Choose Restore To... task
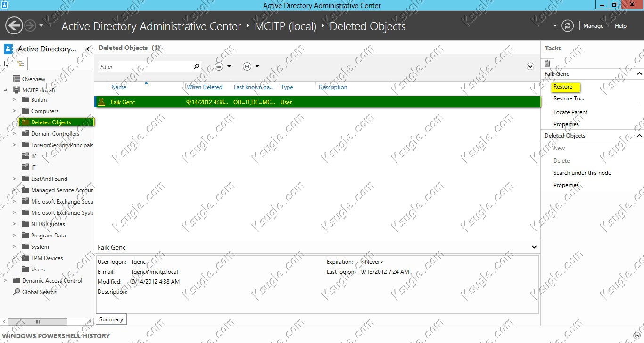This screenshot has width=644, height=343. coord(569,98)
